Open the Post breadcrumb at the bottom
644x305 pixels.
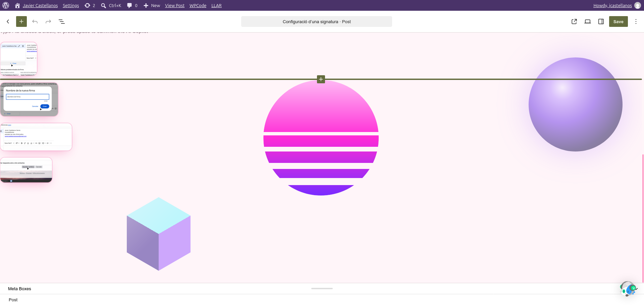[x=13, y=300]
